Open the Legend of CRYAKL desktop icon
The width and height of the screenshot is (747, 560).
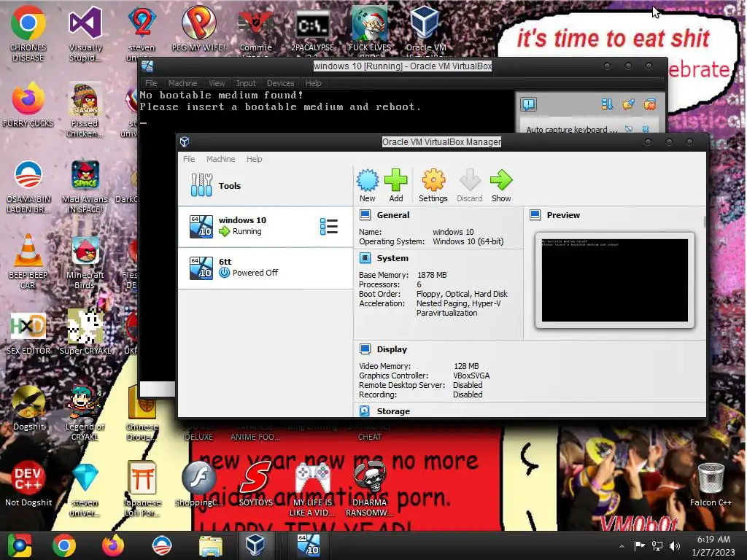click(85, 413)
